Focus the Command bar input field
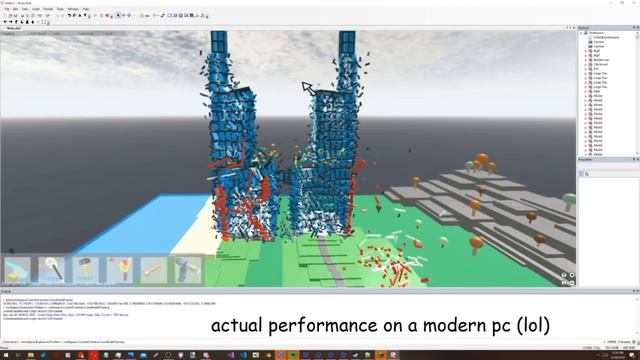Viewport: 640px width, 360px height. [310, 342]
